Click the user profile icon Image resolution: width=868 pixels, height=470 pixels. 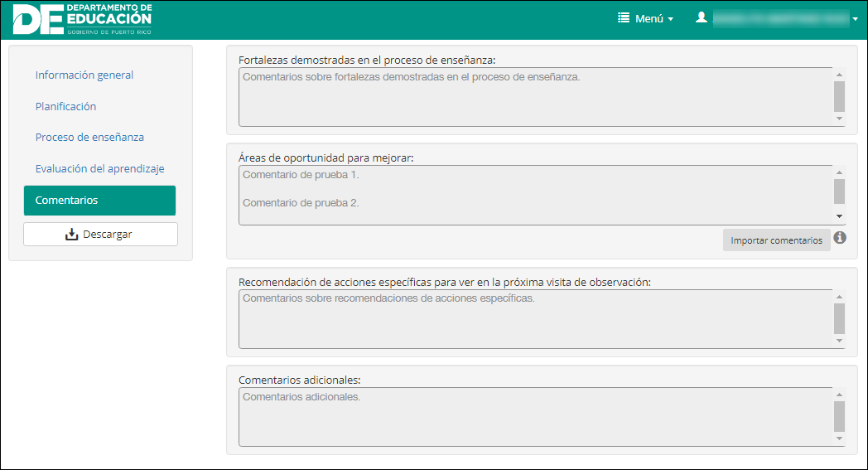pos(702,17)
